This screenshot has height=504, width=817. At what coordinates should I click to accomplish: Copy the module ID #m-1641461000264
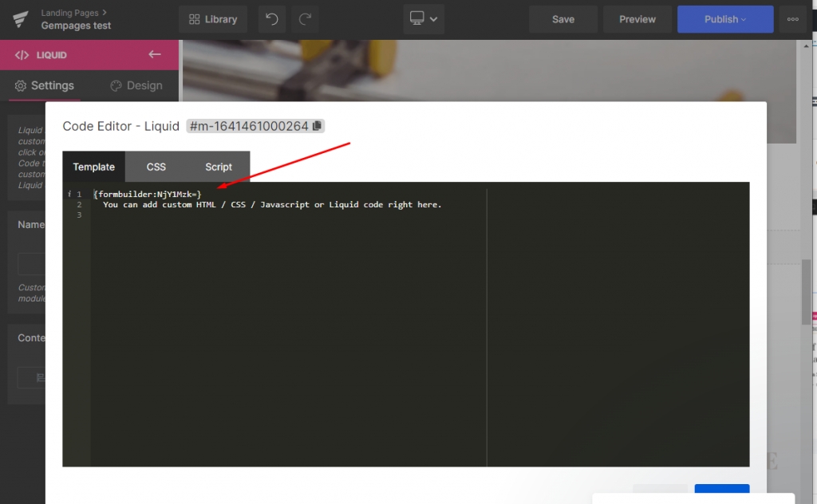pos(317,126)
